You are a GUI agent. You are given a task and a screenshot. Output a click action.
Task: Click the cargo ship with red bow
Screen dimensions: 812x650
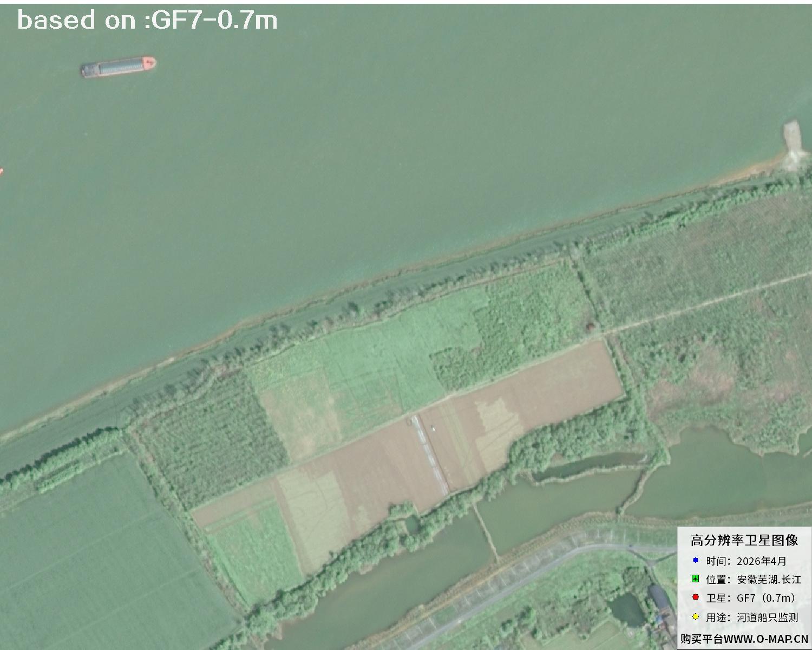119,67
